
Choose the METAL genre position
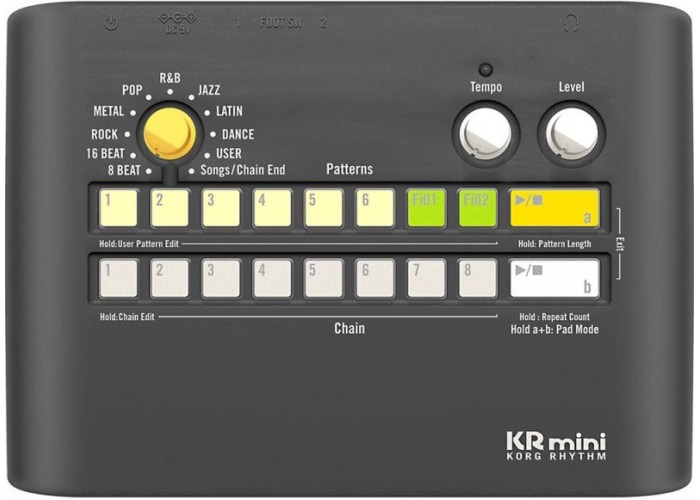[x=108, y=111]
